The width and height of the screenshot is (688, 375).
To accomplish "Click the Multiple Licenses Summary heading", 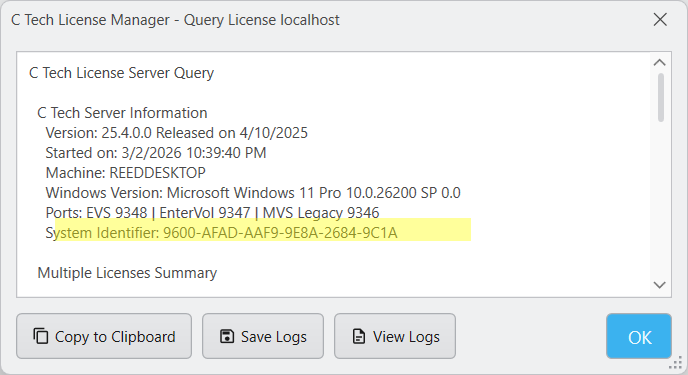I will click(127, 273).
